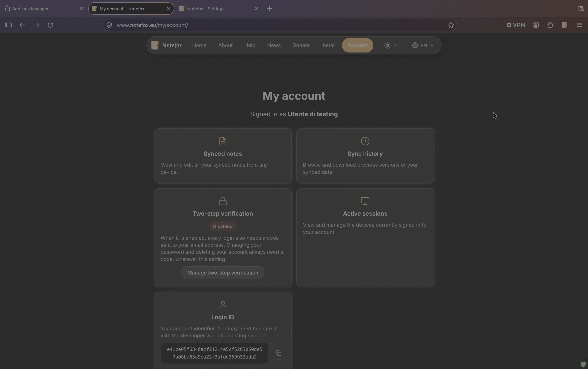Open the Extensions puzzle icon
The image size is (588, 369).
click(x=550, y=25)
